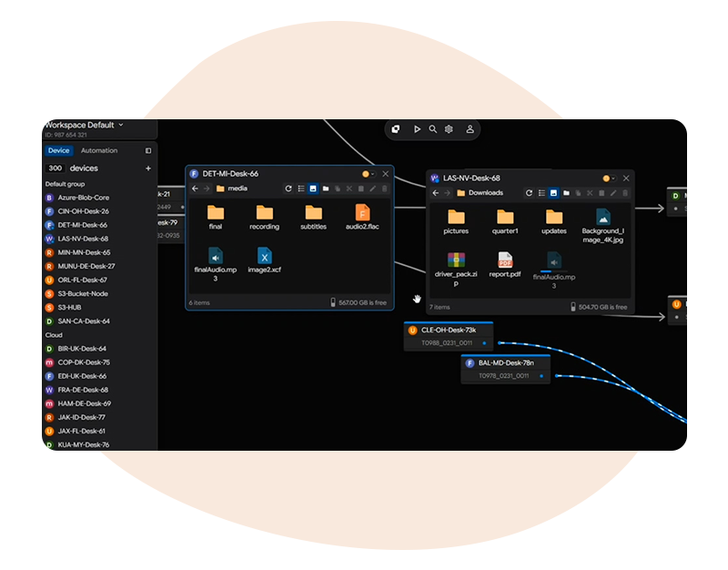Expand the Workspace Default dropdown
This screenshot has width=728, height=570.
pos(121,125)
